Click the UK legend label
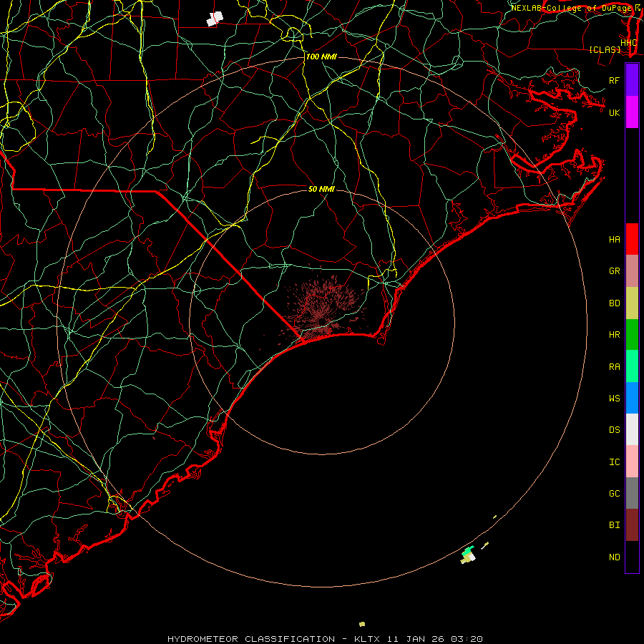The image size is (644, 644). (614, 112)
